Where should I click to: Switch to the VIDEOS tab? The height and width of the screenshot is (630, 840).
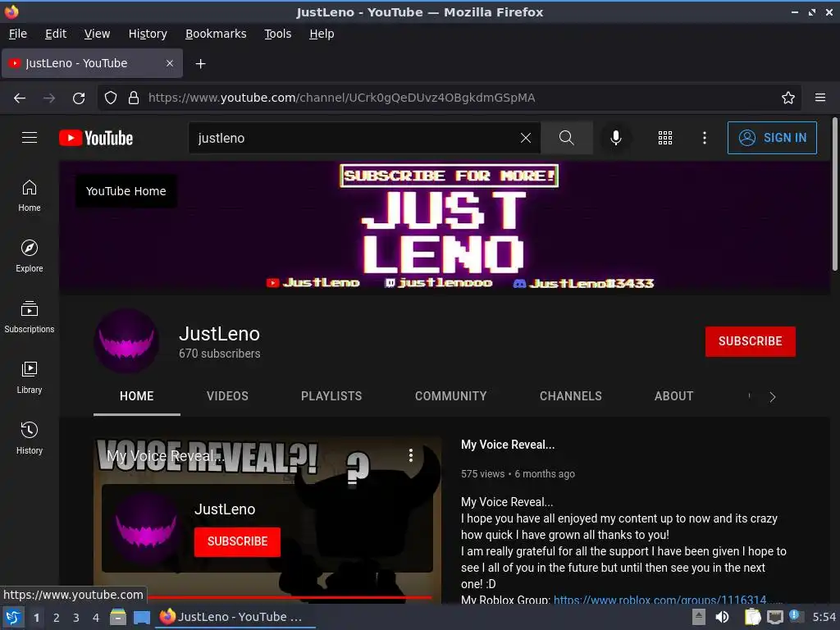click(228, 396)
